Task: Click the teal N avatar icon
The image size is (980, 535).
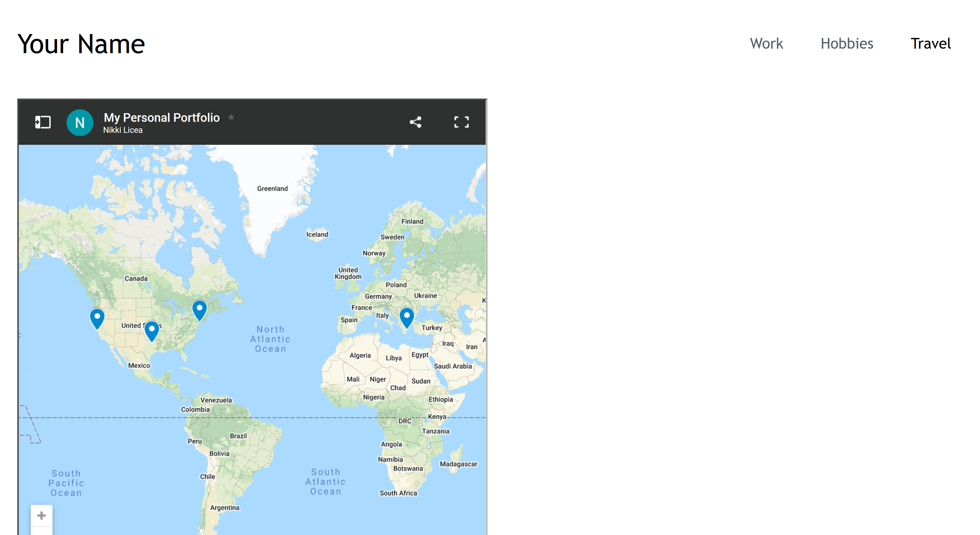Action: tap(80, 123)
